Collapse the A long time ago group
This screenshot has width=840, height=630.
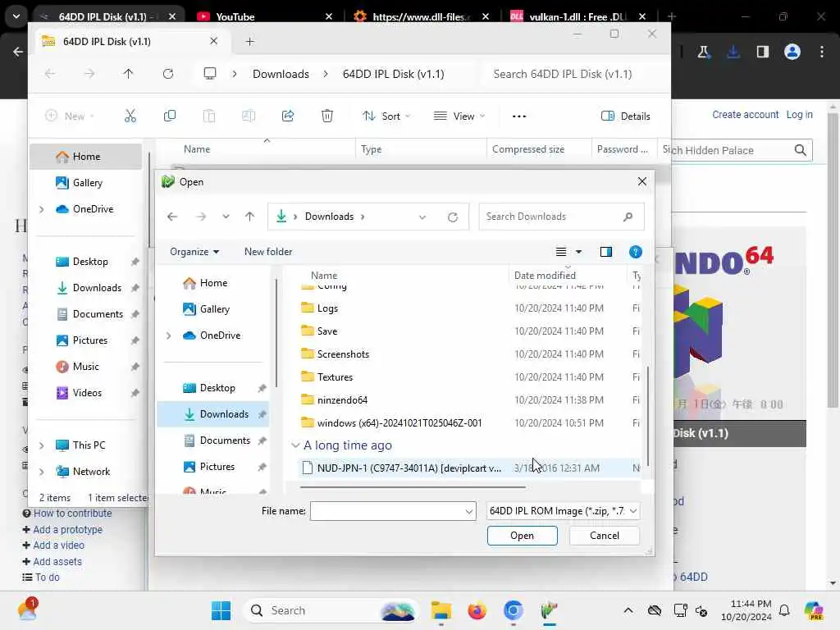[x=295, y=445]
